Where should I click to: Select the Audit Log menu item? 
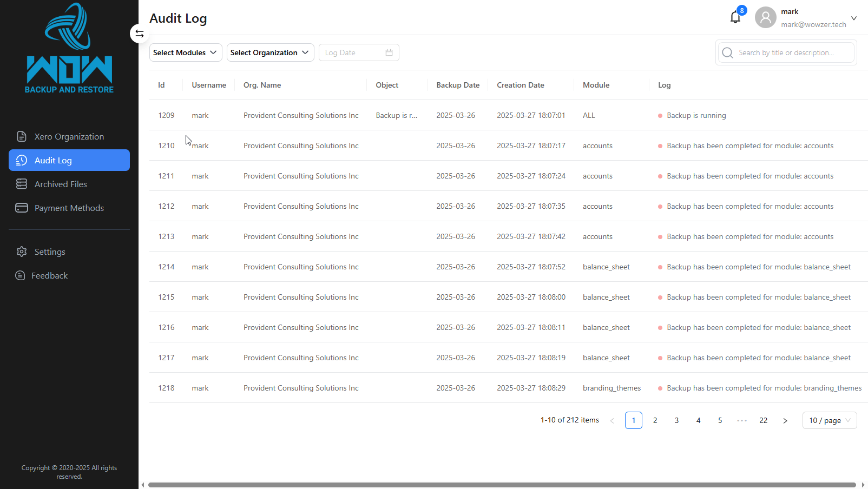tap(53, 160)
